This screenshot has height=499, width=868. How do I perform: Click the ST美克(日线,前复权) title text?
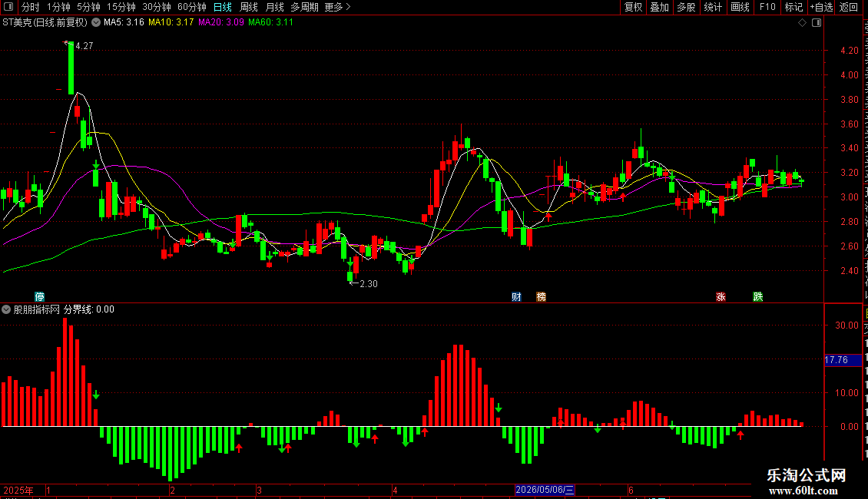click(45, 23)
